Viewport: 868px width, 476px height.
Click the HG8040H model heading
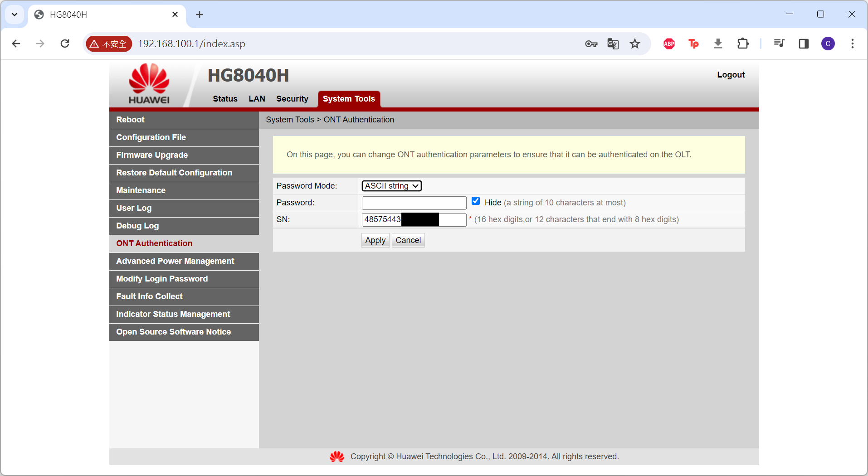click(x=248, y=75)
